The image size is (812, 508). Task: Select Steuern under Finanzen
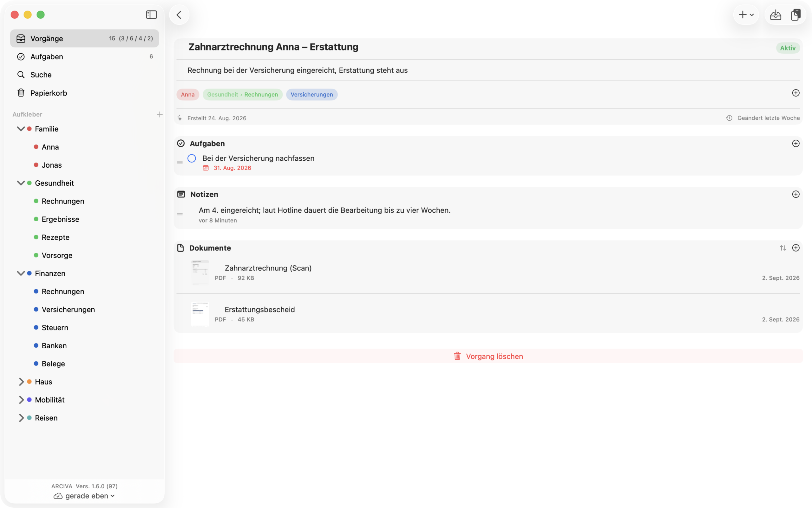(x=55, y=328)
